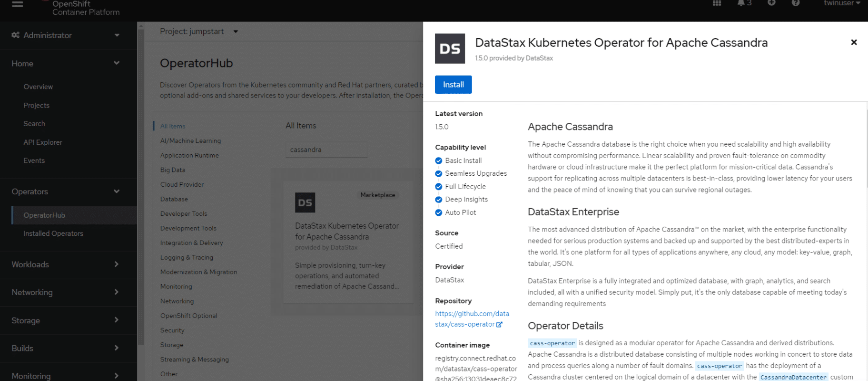Click the cassandra search filter field
868x381 pixels.
point(326,150)
